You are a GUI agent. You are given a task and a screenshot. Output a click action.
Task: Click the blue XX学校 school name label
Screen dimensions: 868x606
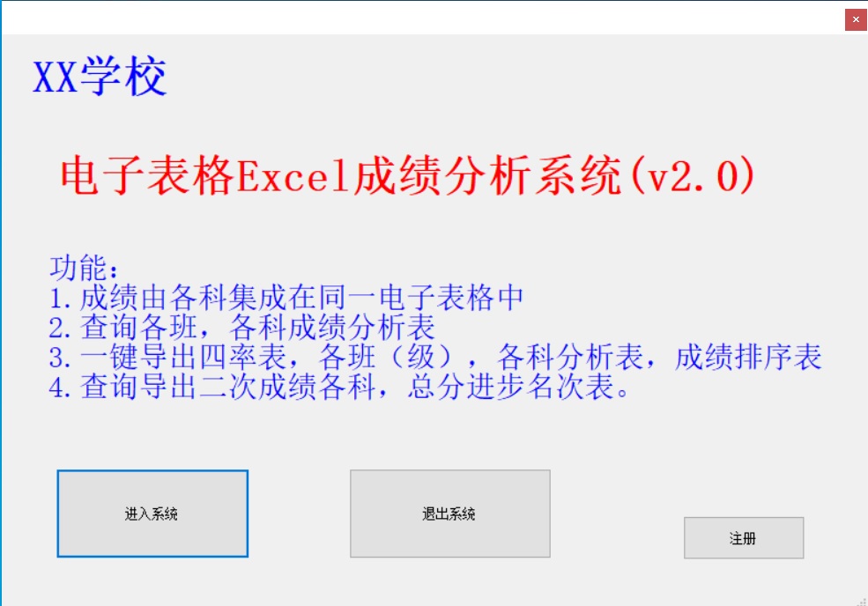[x=100, y=77]
